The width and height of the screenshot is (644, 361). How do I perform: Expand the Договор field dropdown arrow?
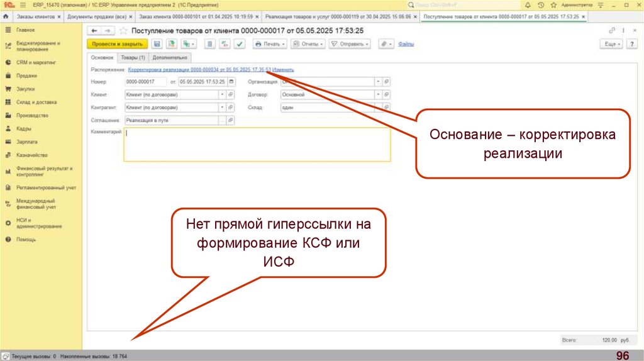click(378, 94)
